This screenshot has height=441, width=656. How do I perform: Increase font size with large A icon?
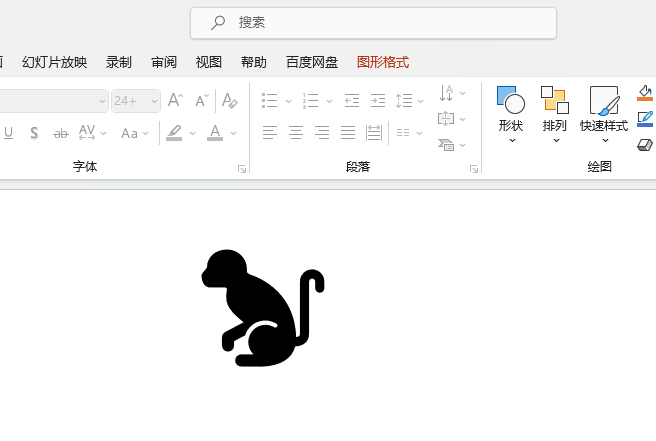175,100
